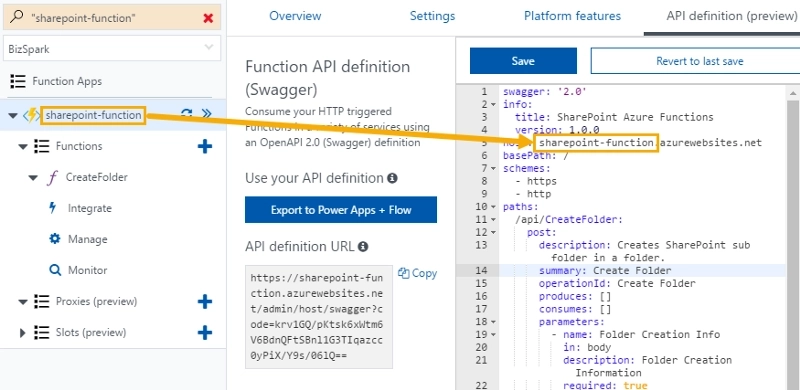Screen dimensions: 800x390
Task: Copy the API definition URL
Action: [x=417, y=273]
